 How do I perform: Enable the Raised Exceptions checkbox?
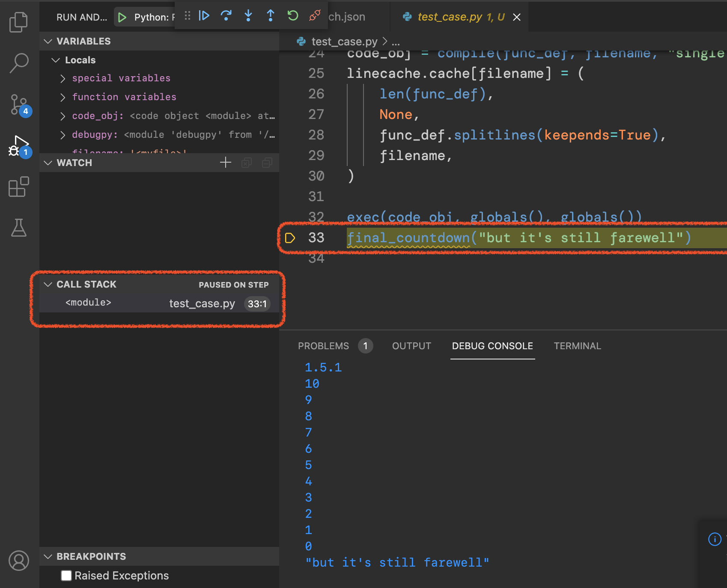[x=66, y=576]
